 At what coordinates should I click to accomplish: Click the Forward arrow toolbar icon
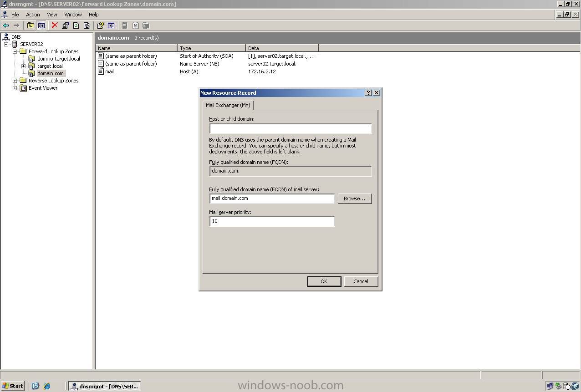[16, 25]
